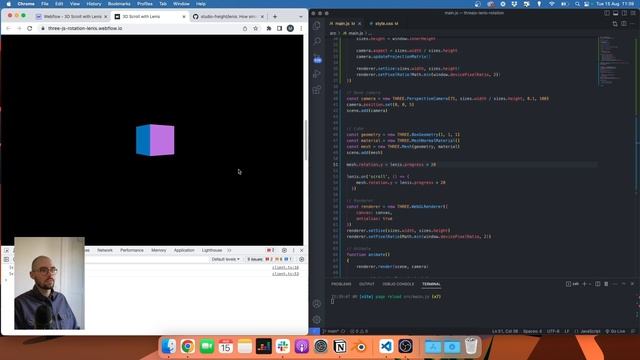640x360 pixels.
Task: Open the Performance tab in DevTools
Action: click(x=132, y=250)
